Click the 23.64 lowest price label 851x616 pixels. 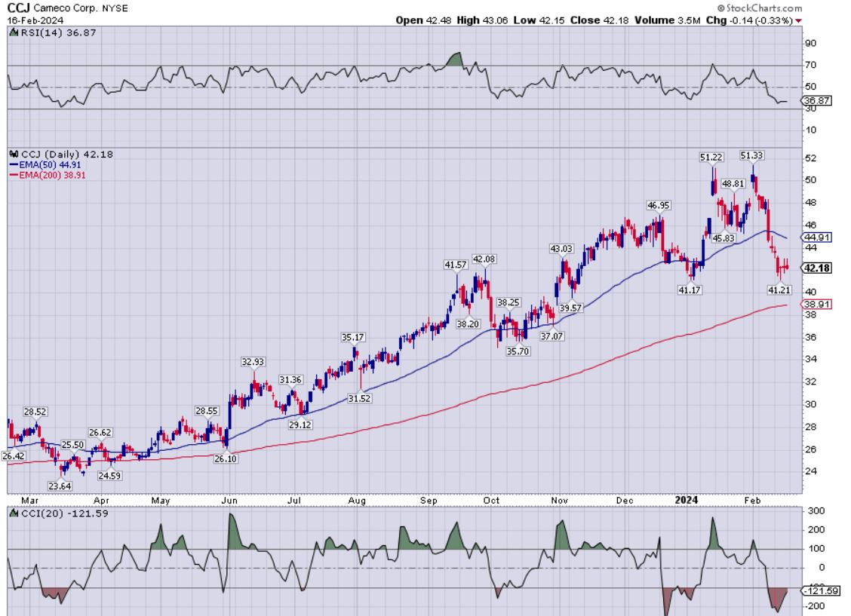coord(60,486)
